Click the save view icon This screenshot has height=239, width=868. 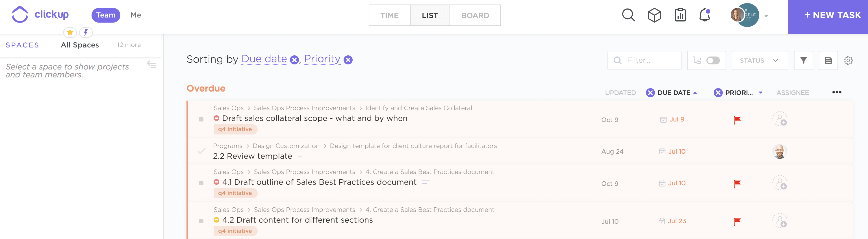[828, 60]
